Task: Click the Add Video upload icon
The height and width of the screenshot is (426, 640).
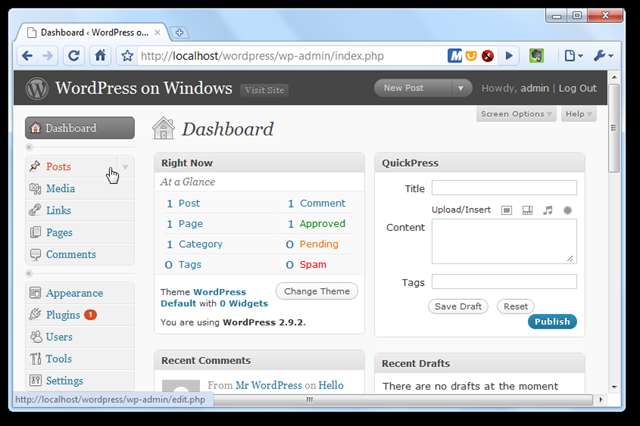Action: [x=527, y=210]
